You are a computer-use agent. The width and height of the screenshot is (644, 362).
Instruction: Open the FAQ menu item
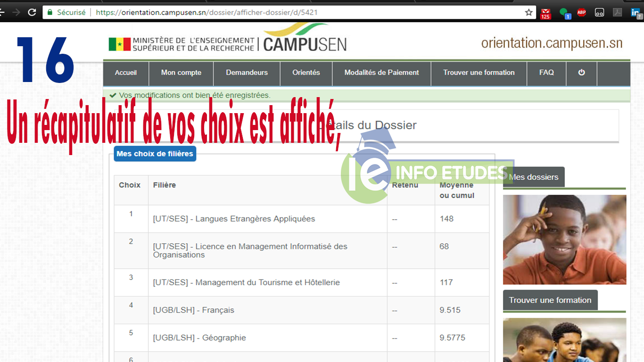click(546, 73)
